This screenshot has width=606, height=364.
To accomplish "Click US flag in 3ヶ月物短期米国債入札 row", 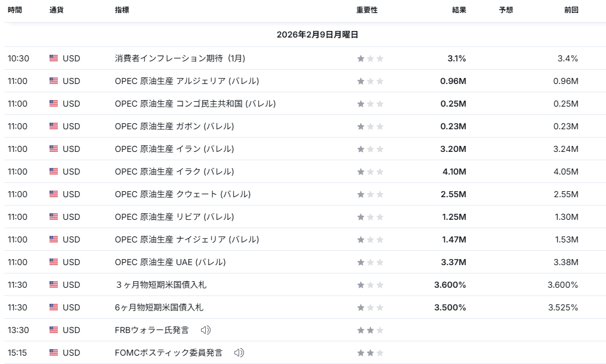I will coord(54,285).
